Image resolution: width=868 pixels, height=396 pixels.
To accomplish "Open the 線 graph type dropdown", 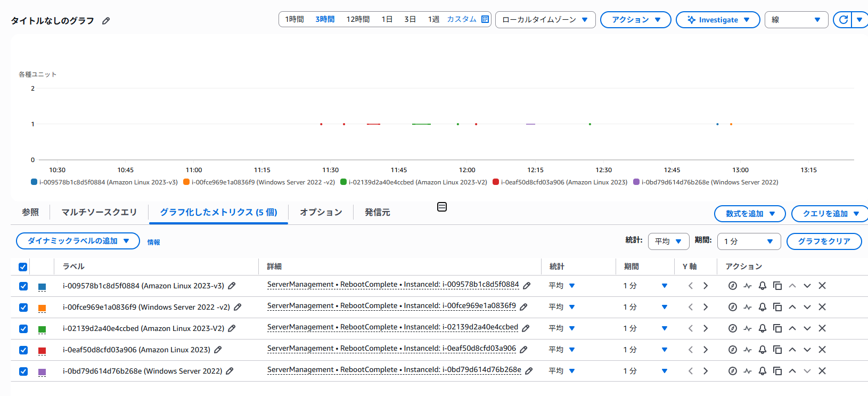I will pyautogui.click(x=797, y=20).
